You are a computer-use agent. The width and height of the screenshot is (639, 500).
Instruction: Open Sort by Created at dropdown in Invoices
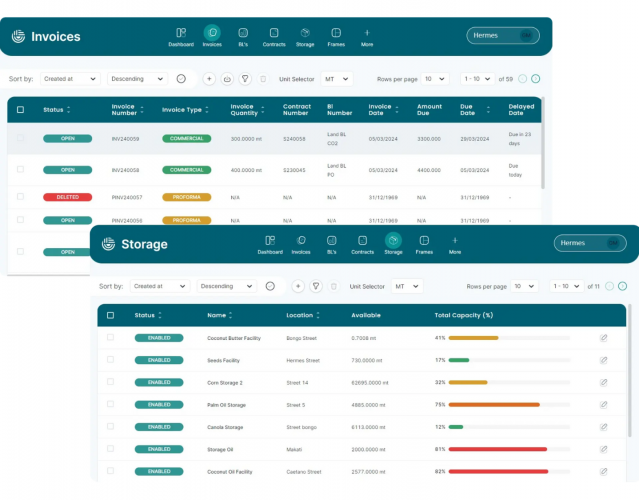point(70,79)
